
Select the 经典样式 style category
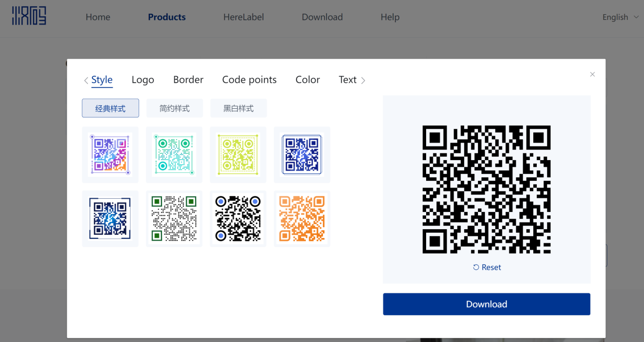(110, 108)
